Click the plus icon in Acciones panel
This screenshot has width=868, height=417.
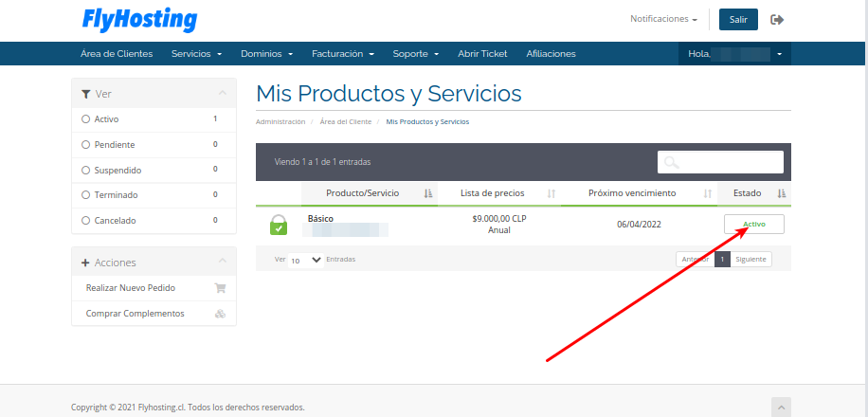pos(85,263)
